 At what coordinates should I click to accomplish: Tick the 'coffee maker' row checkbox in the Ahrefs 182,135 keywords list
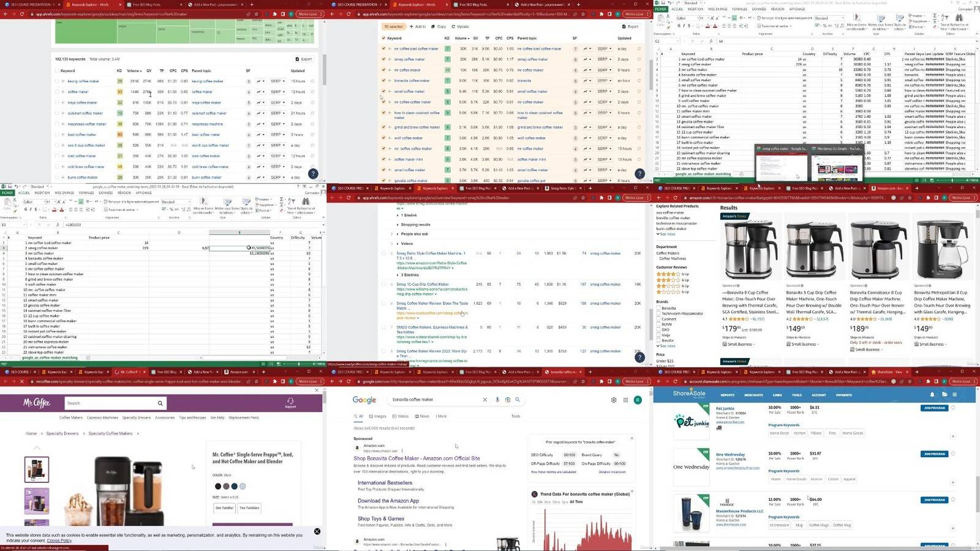(x=57, y=92)
